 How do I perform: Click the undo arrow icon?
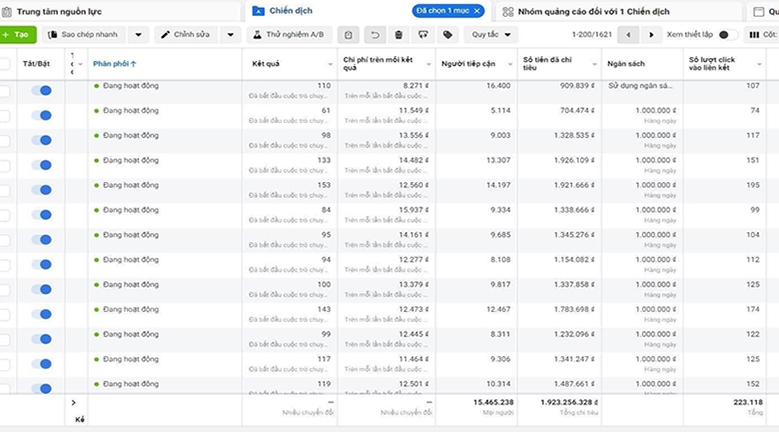[x=375, y=35]
